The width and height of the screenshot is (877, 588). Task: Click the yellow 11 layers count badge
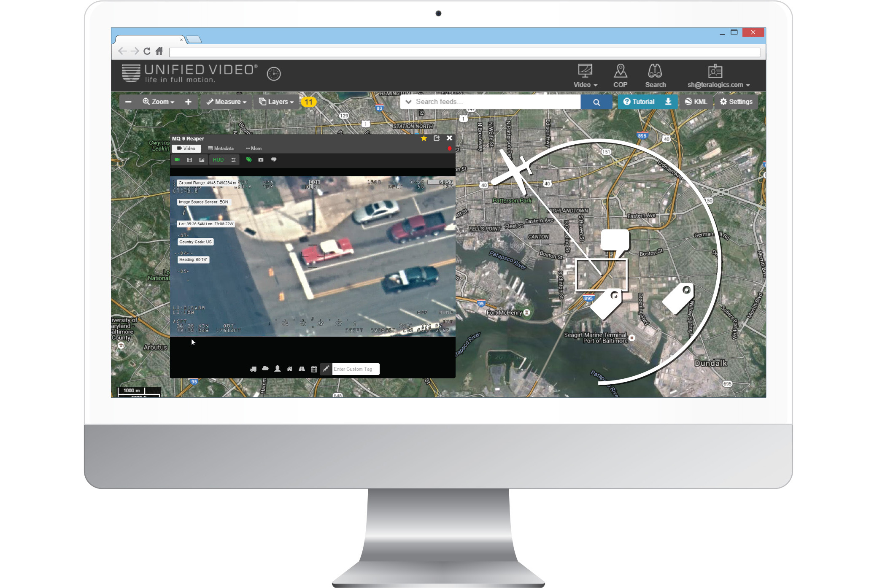[x=309, y=102]
